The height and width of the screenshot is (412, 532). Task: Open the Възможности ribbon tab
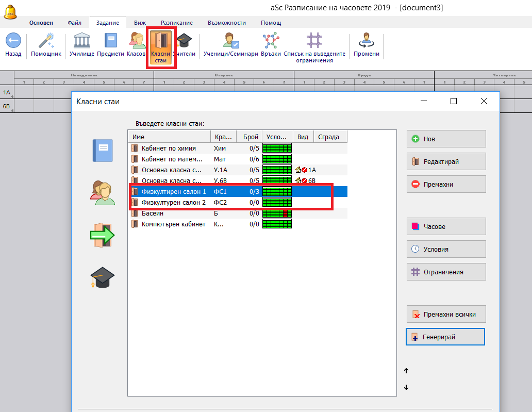pos(226,23)
